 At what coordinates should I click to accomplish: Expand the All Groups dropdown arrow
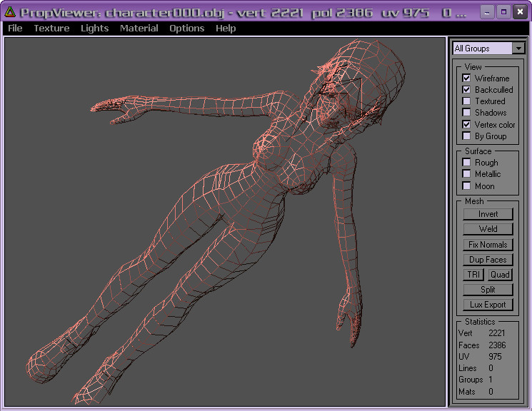pos(518,48)
